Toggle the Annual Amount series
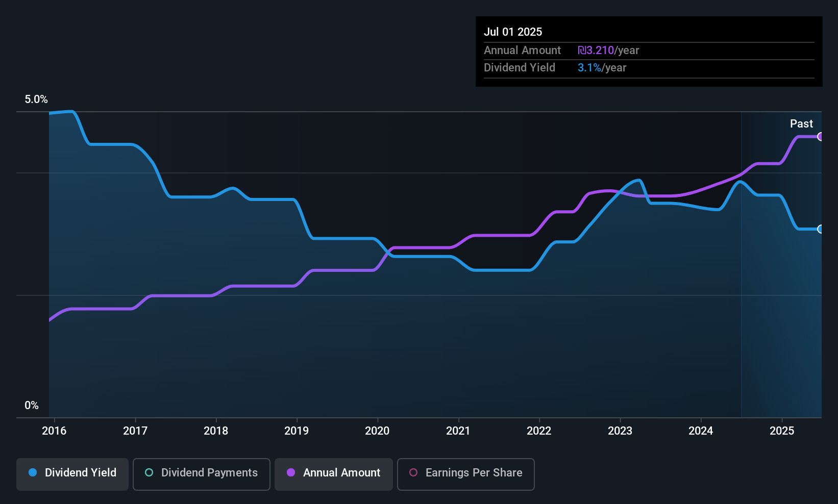Screen dimensions: 838x504 [x=334, y=474]
